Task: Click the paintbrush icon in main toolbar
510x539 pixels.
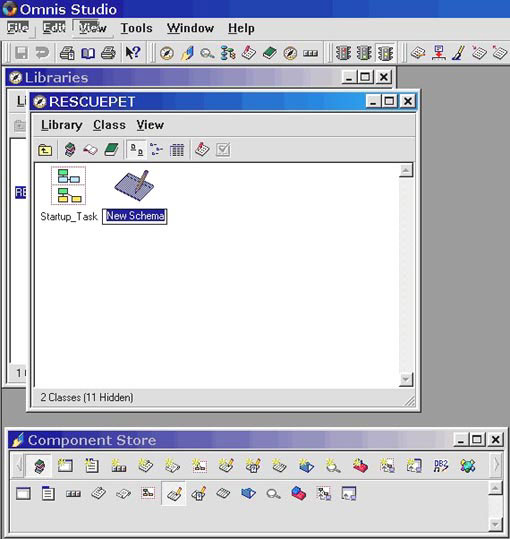Action: click(x=458, y=53)
